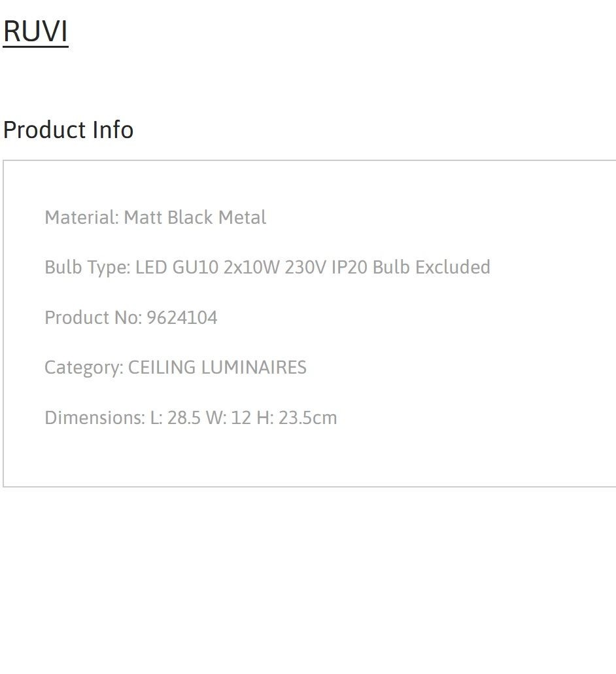Click the "Bulb Excluded" text

(432, 267)
